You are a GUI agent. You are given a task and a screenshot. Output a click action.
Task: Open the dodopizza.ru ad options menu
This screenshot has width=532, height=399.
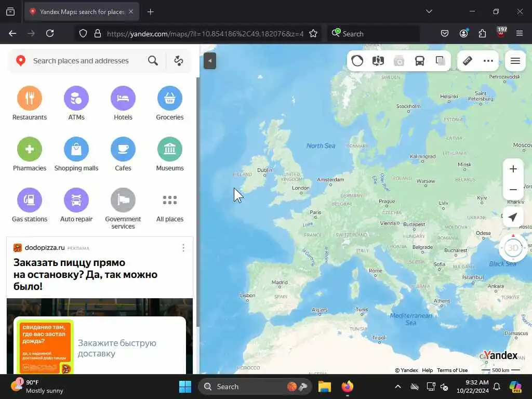[x=183, y=248]
